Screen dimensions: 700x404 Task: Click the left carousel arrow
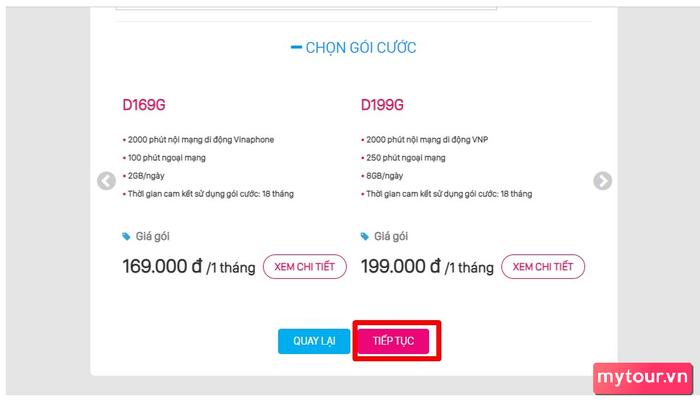click(106, 181)
